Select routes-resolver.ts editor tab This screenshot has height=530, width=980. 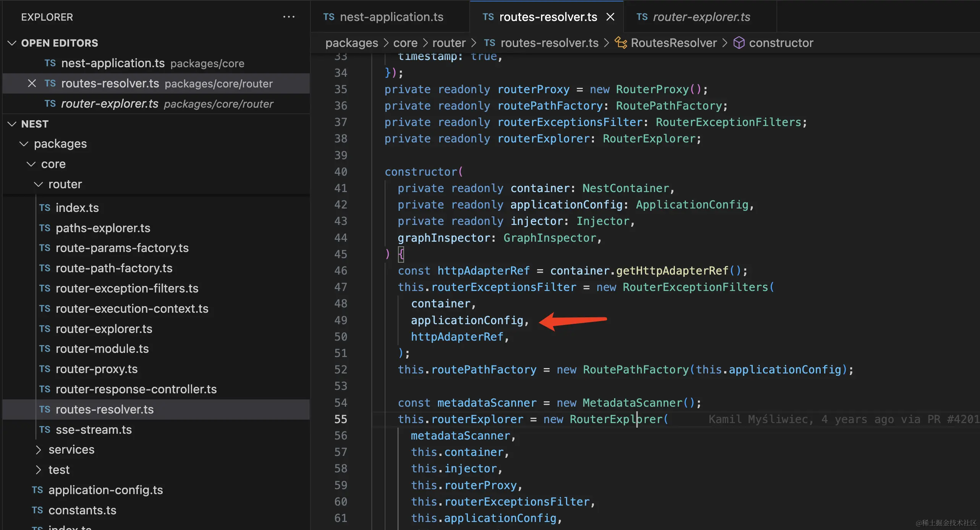[547, 17]
